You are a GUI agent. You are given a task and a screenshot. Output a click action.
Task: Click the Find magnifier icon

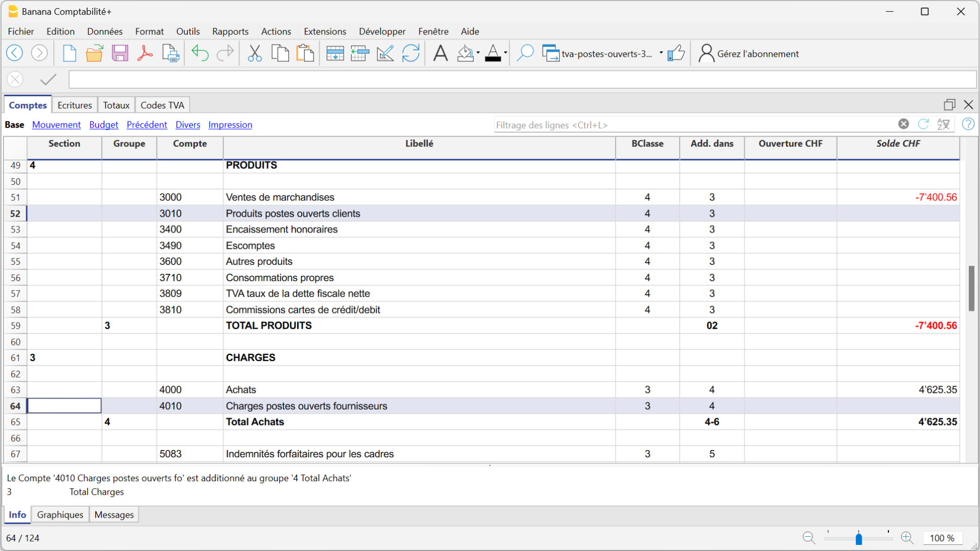coord(525,53)
